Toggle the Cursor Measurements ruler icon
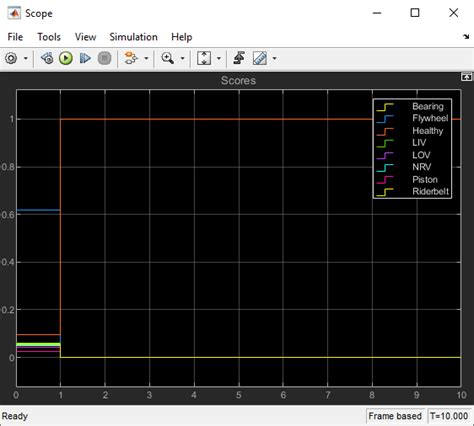Screen dimensions: 474x426 click(x=260, y=58)
